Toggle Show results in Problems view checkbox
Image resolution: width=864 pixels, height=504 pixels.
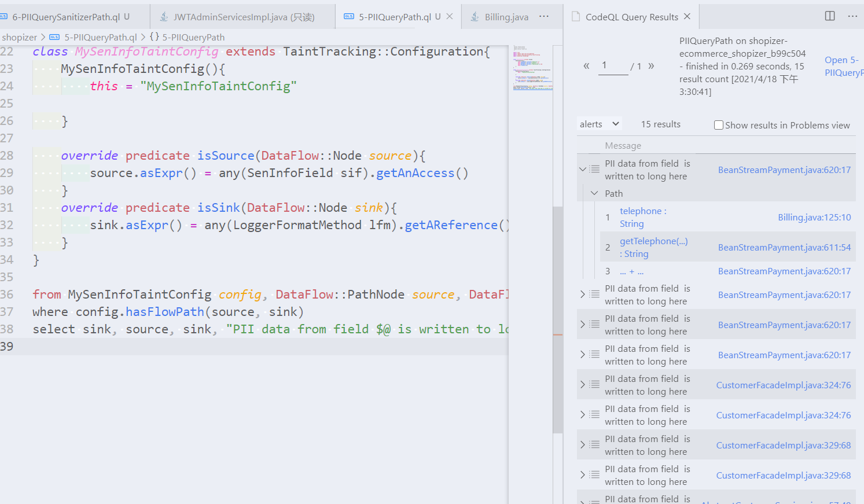[x=719, y=125]
